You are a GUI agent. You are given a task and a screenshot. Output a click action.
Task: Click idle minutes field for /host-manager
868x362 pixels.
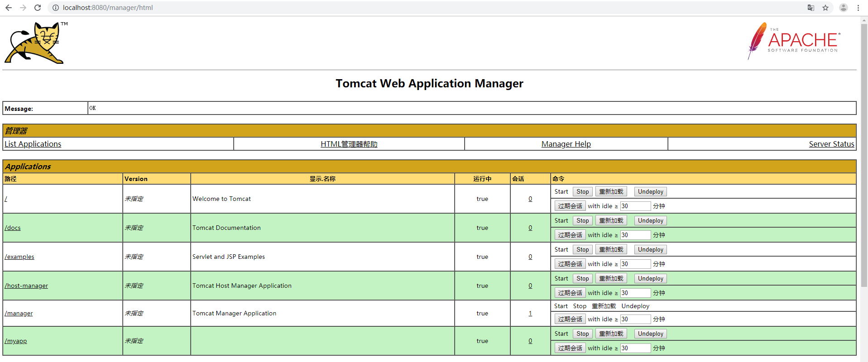(636, 293)
